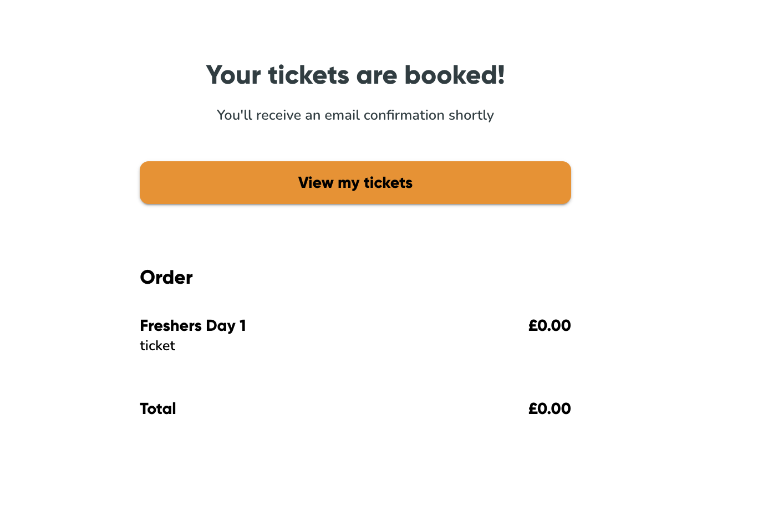The height and width of the screenshot is (532, 763).
Task: Click the 'Your tickets are booked!' heading
Action: point(355,75)
